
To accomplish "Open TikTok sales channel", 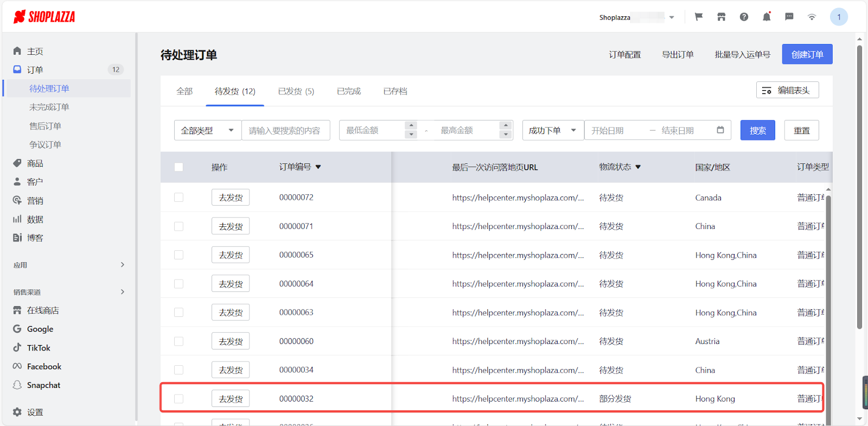I will click(39, 348).
